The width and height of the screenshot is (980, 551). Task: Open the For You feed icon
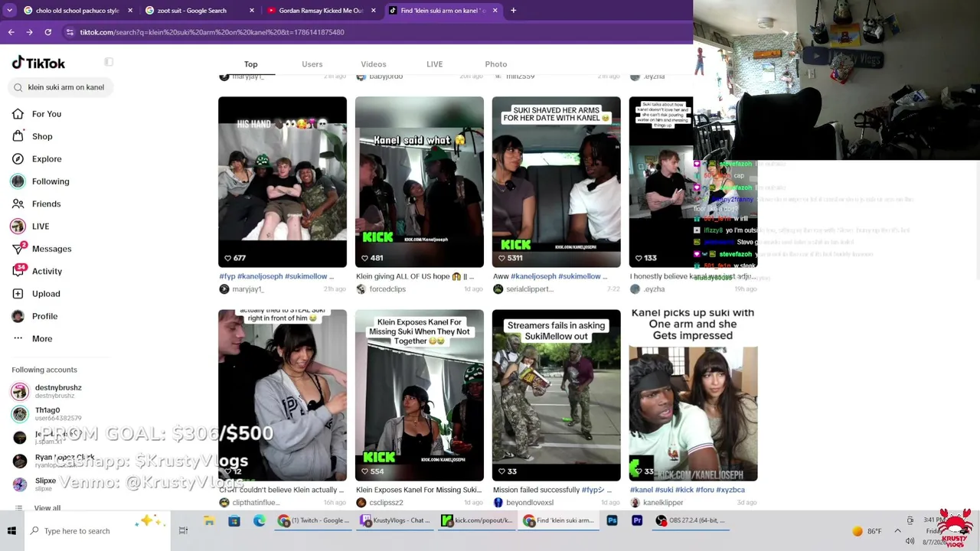(18, 114)
